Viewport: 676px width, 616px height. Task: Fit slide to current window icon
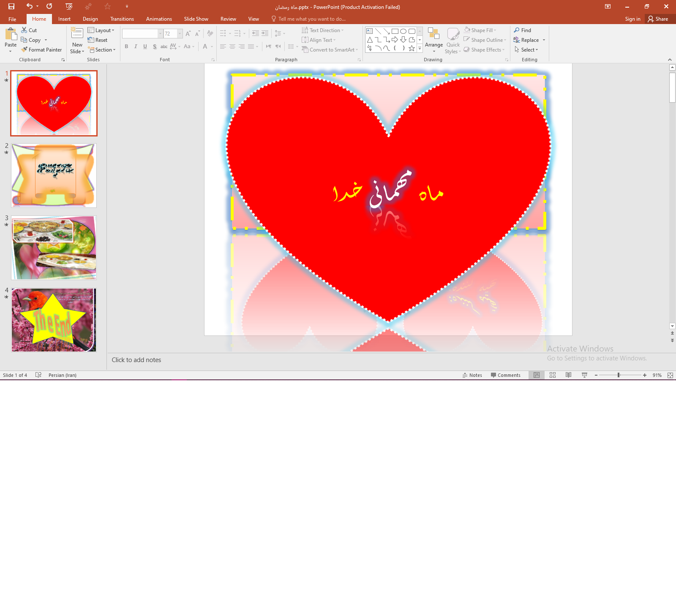[670, 375]
